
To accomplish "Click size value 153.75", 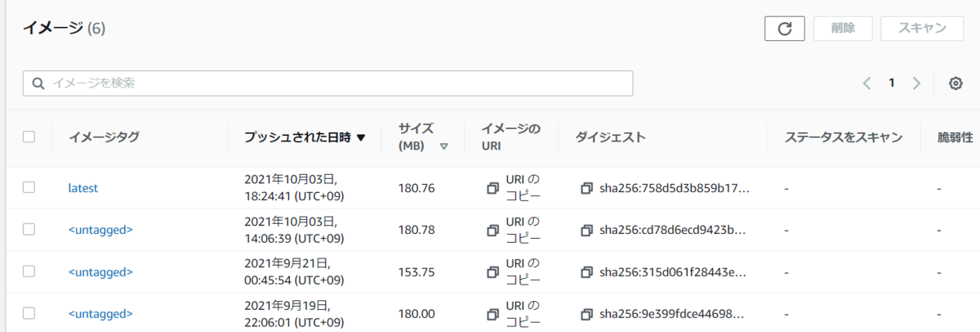I will [416, 271].
